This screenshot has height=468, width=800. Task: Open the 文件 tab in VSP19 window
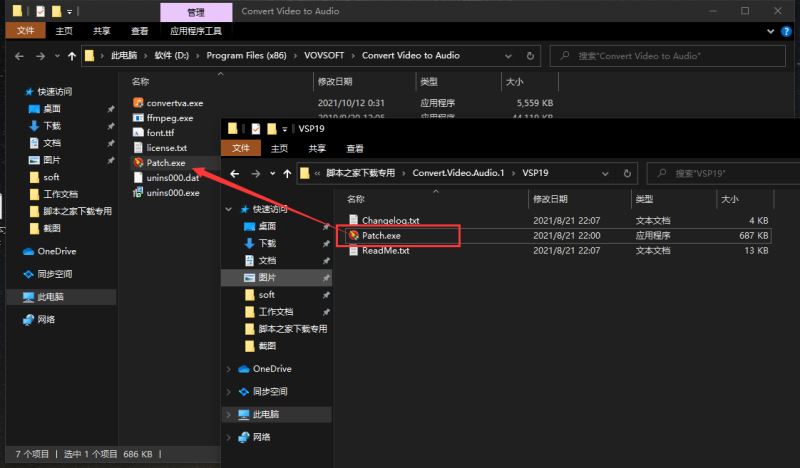241,148
